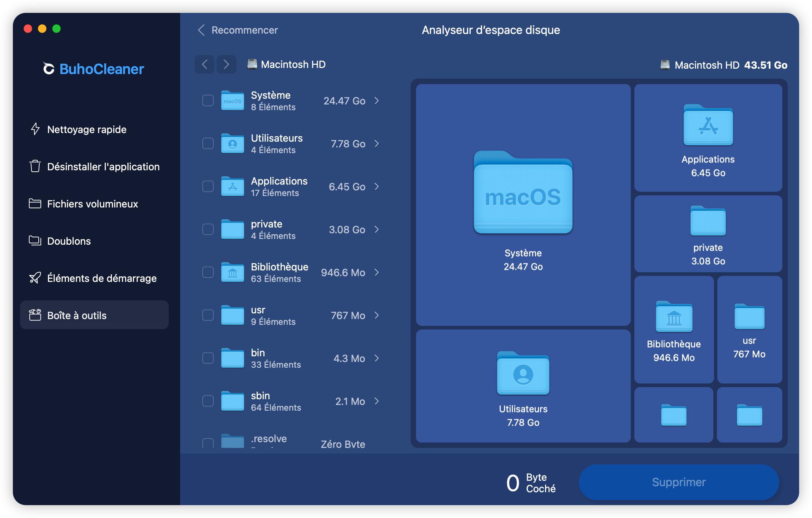Click the rocket icon for Éléments de démarrage

[35, 278]
